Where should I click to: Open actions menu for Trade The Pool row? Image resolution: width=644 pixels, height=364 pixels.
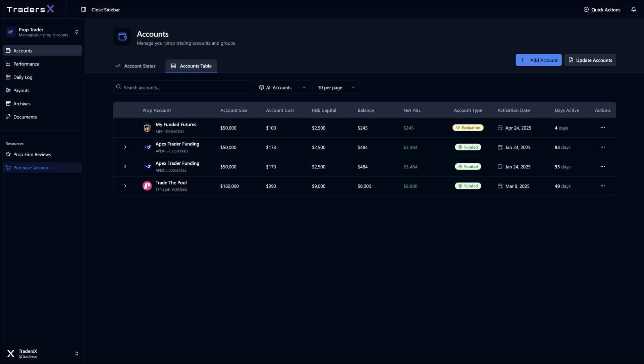point(602,186)
